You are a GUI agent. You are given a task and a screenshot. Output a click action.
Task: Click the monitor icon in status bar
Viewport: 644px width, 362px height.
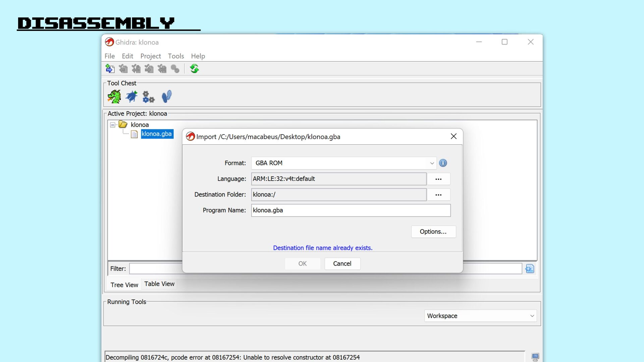pos(535,357)
